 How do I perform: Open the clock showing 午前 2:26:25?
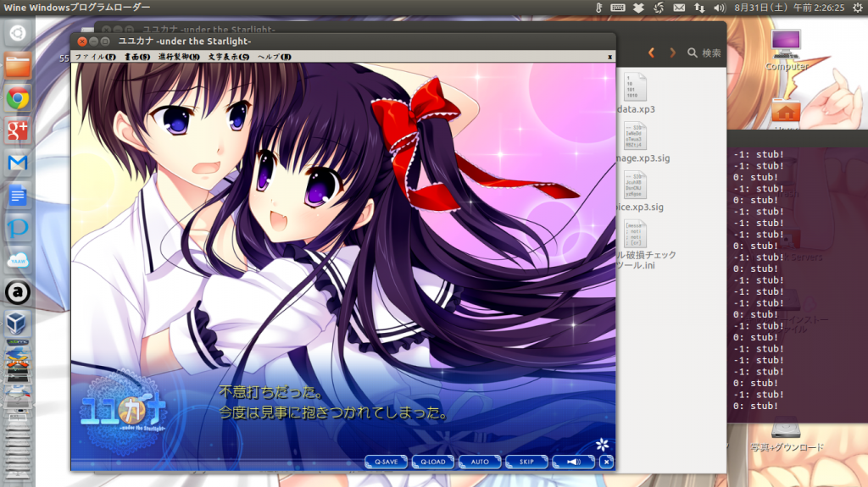[789, 8]
